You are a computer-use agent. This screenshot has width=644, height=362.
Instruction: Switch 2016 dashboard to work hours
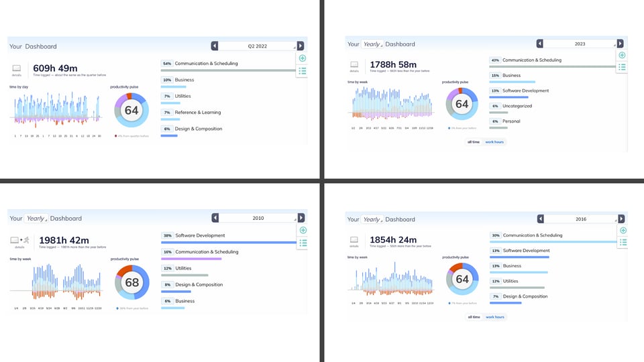coord(495,317)
